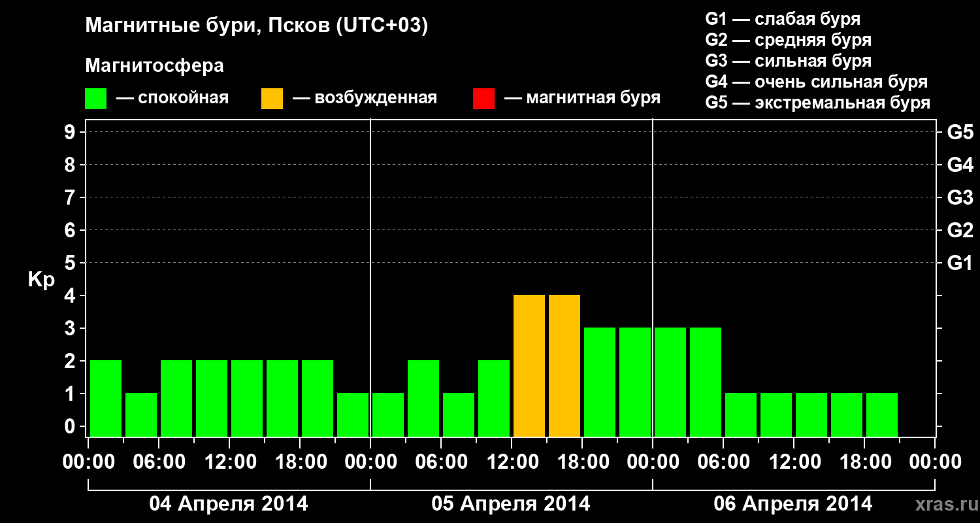Click the green 'спокойная' legend swatch
Image resolution: width=980 pixels, height=523 pixels.
pyautogui.click(x=96, y=99)
